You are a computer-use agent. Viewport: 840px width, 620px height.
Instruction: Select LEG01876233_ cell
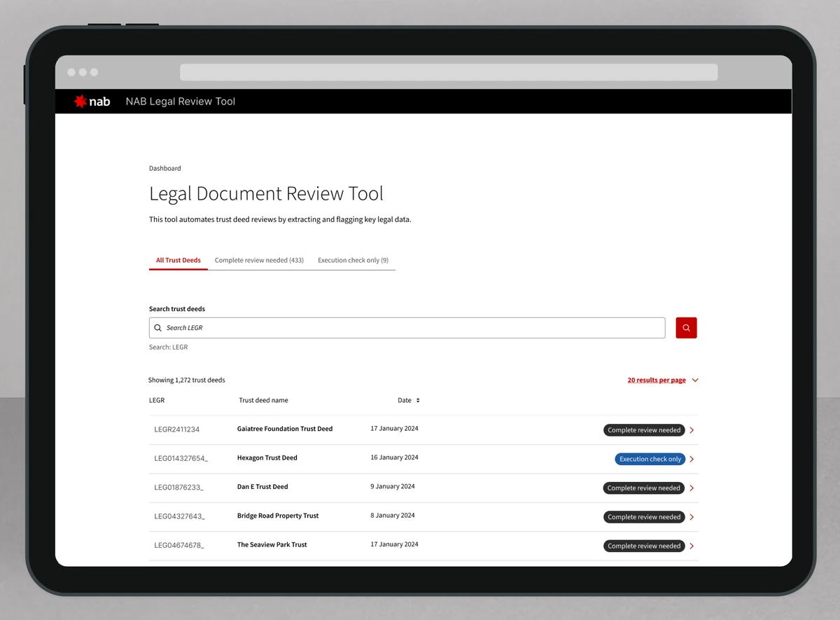[179, 487]
